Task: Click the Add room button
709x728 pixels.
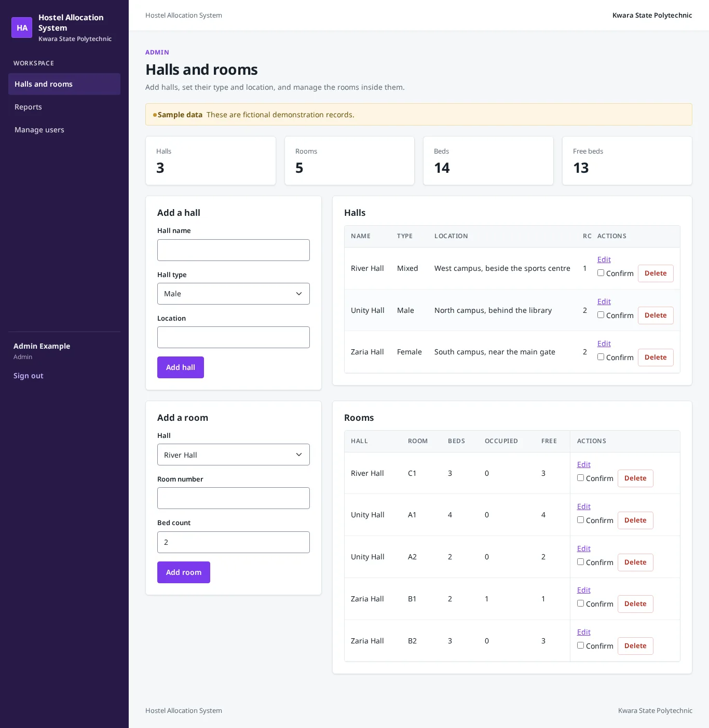Action: 184,572
